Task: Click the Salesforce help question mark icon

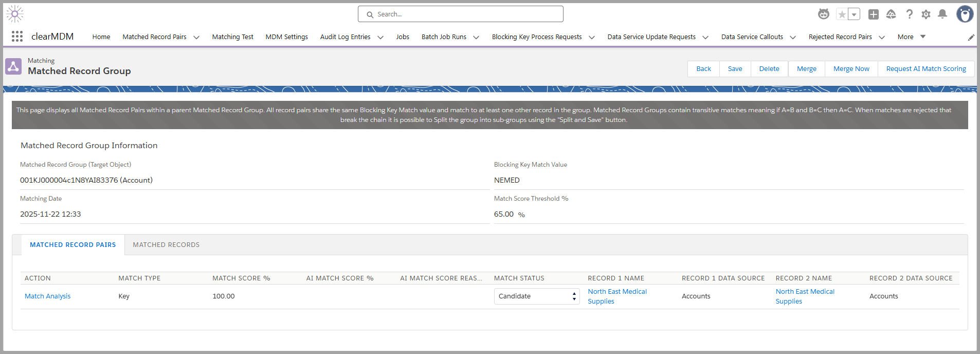Action: (x=909, y=14)
